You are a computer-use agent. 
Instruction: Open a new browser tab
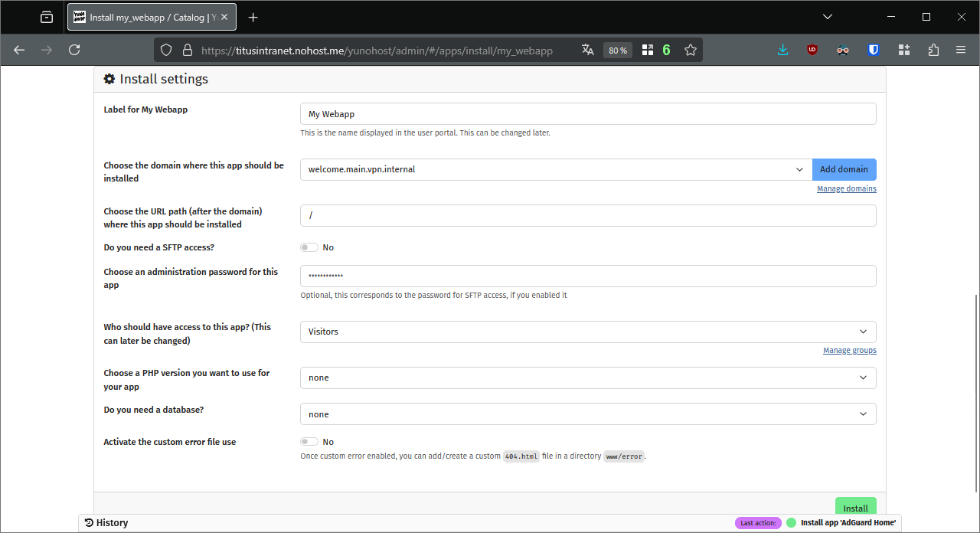coord(253,17)
